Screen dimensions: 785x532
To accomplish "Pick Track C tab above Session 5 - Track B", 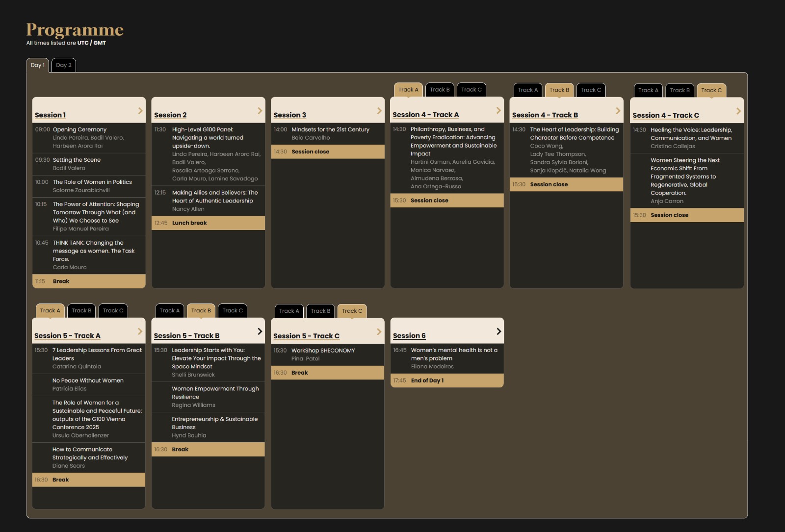I will pos(233,311).
